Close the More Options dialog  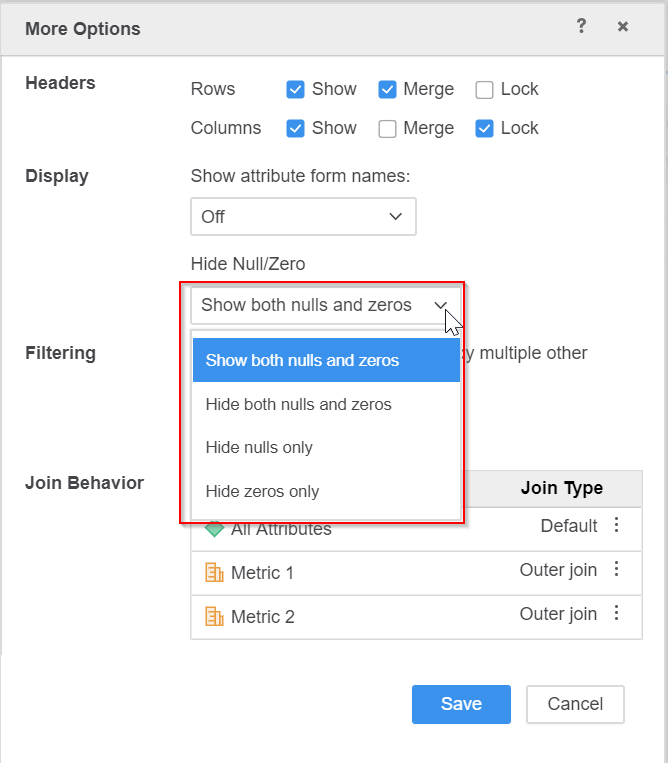click(623, 27)
